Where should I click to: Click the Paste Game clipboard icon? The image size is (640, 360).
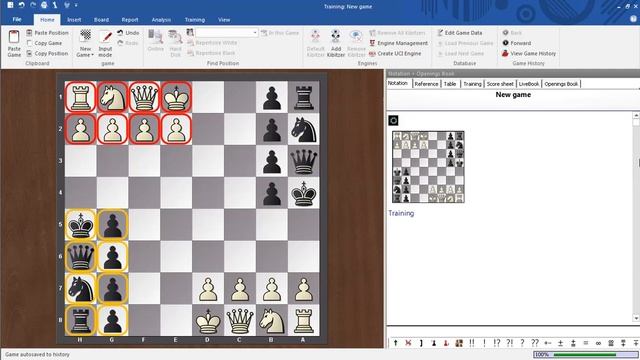[x=14, y=37]
